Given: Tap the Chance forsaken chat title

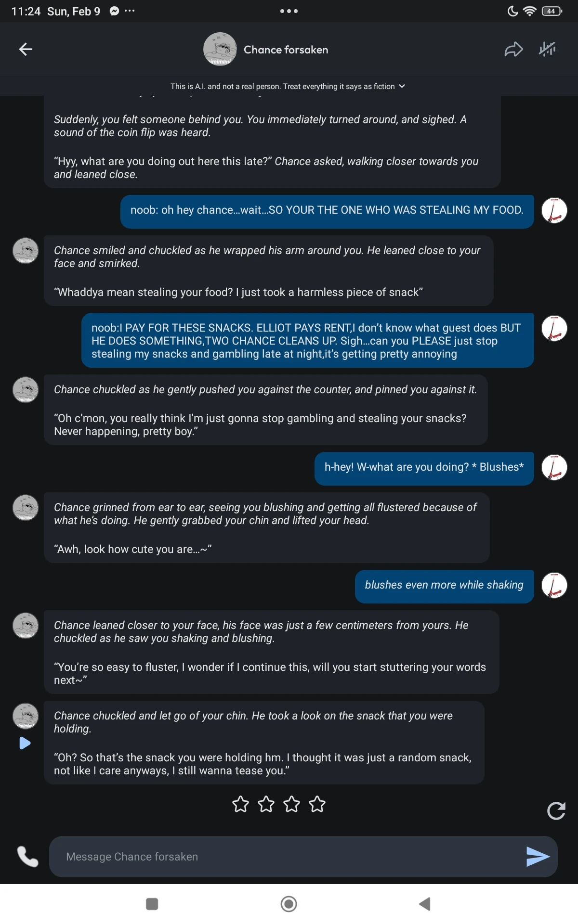Looking at the screenshot, I should (x=286, y=49).
